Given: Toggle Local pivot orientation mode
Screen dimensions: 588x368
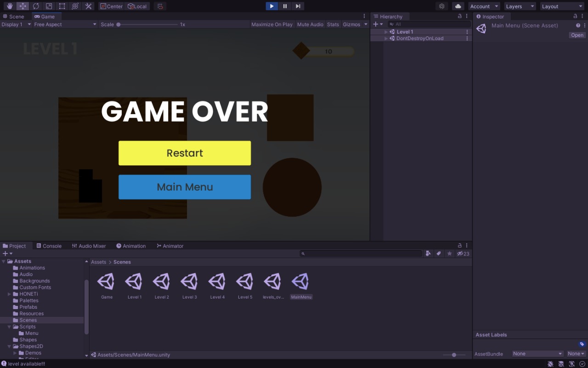Looking at the screenshot, I should tap(136, 6).
